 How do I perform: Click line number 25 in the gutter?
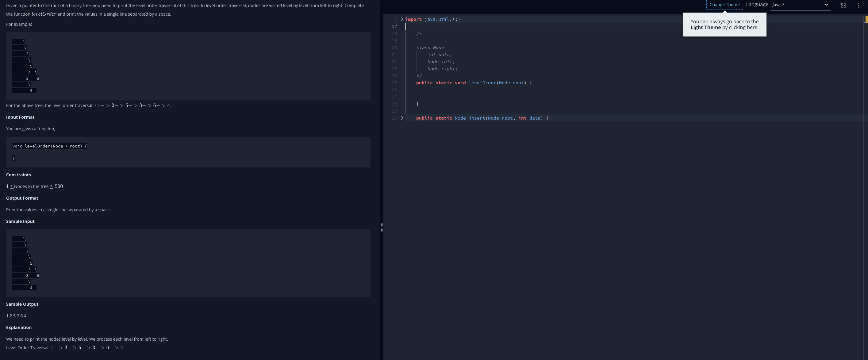pos(394,83)
